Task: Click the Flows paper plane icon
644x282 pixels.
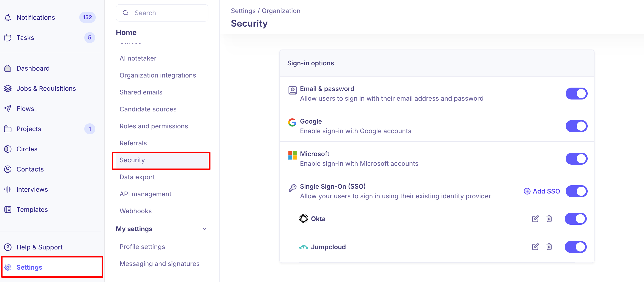Action: coord(8,109)
